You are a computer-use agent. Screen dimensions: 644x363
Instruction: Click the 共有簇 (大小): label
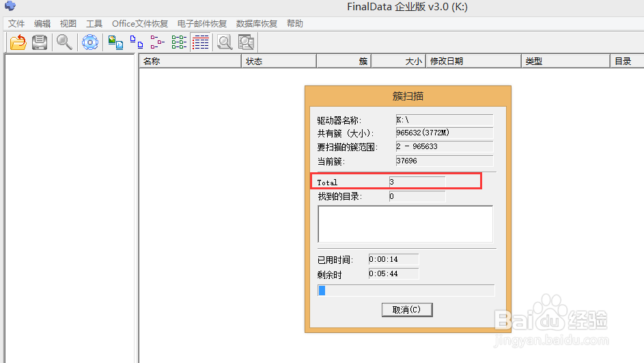click(346, 133)
